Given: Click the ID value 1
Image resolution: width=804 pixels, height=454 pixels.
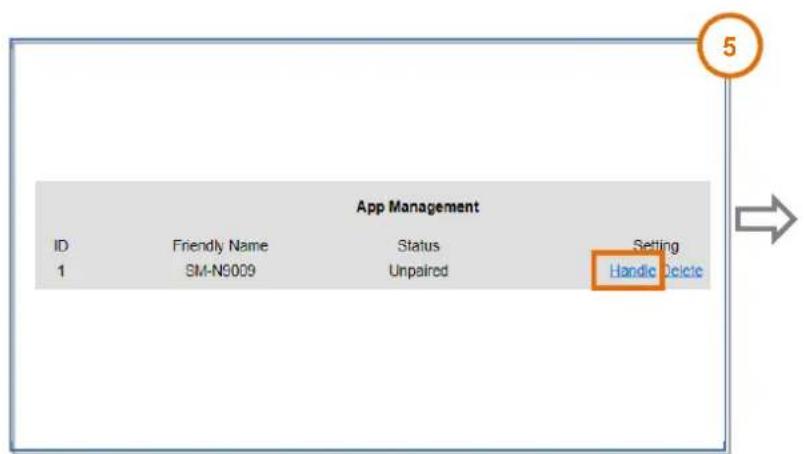Looking at the screenshot, I should (x=61, y=271).
